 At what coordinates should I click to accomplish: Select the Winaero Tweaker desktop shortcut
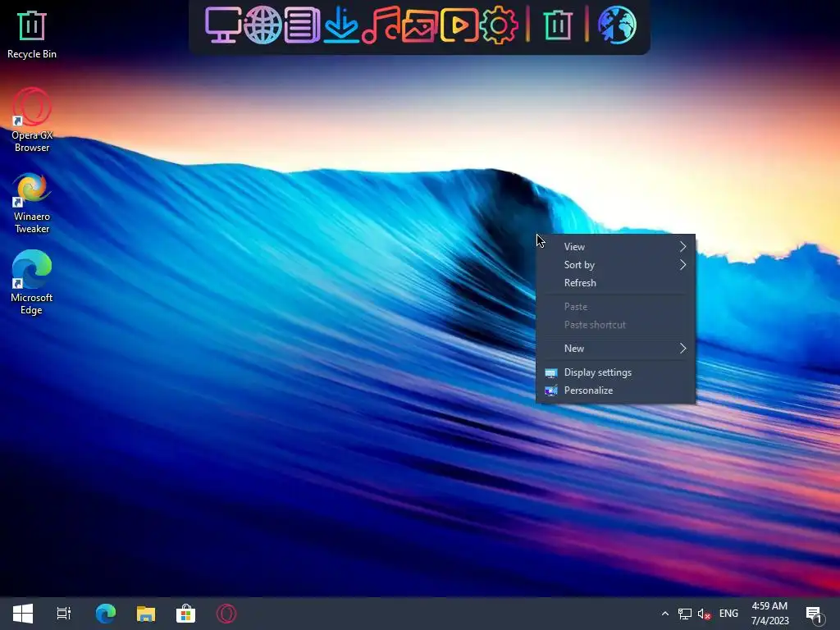tap(32, 203)
